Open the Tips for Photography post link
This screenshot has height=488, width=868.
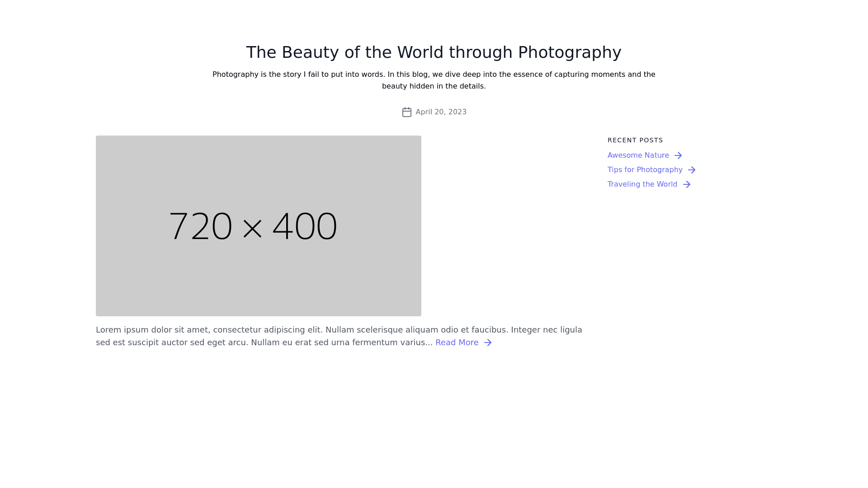pyautogui.click(x=645, y=170)
